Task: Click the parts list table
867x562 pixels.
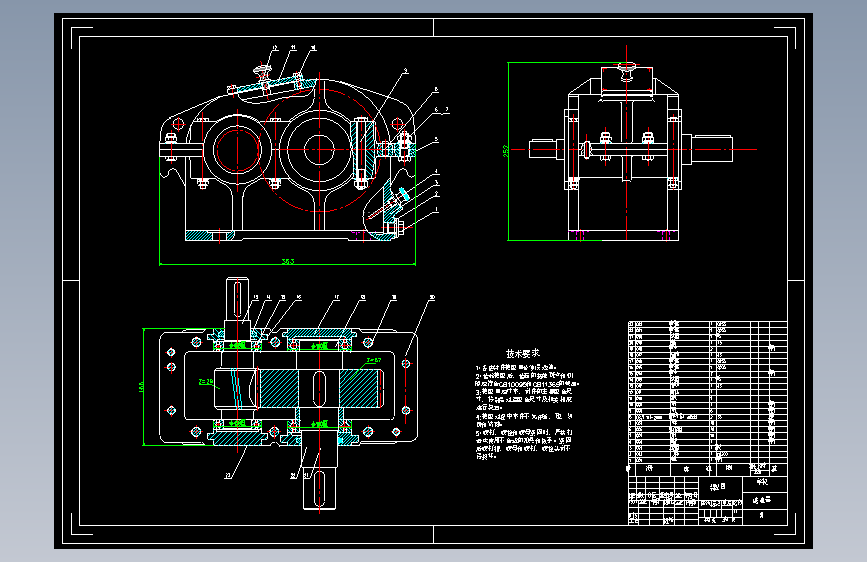Action: [x=707, y=397]
